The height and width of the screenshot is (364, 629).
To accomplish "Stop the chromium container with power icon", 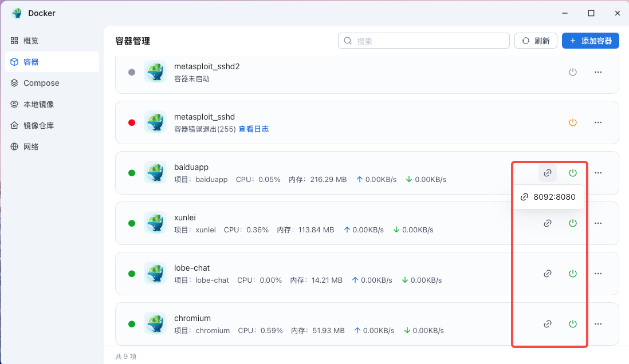I will 573,324.
